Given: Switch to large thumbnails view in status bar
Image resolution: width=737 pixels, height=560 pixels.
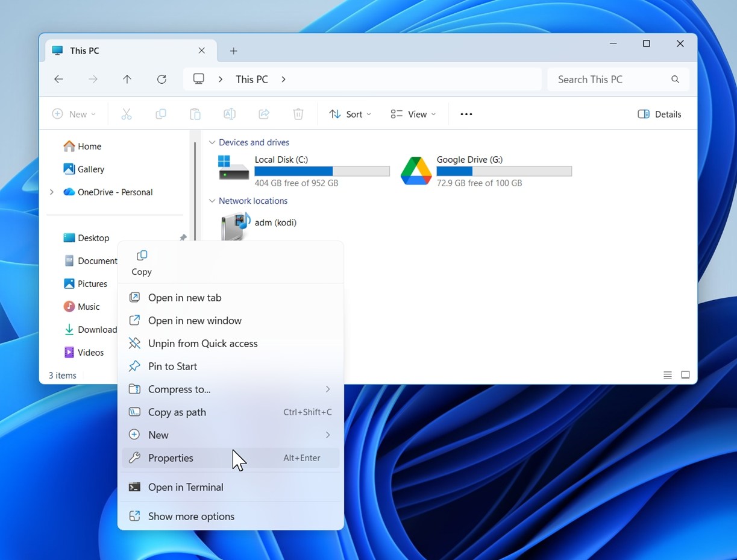Looking at the screenshot, I should click(x=685, y=375).
